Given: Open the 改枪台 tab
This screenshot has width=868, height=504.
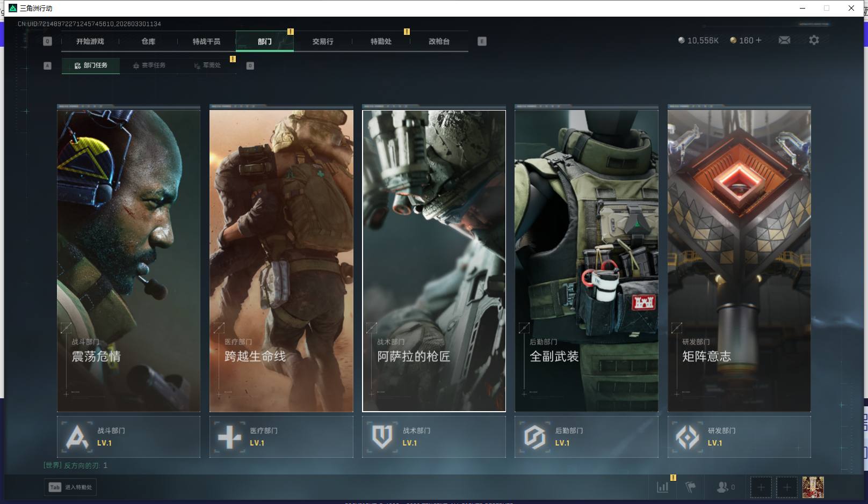Looking at the screenshot, I should click(x=439, y=41).
